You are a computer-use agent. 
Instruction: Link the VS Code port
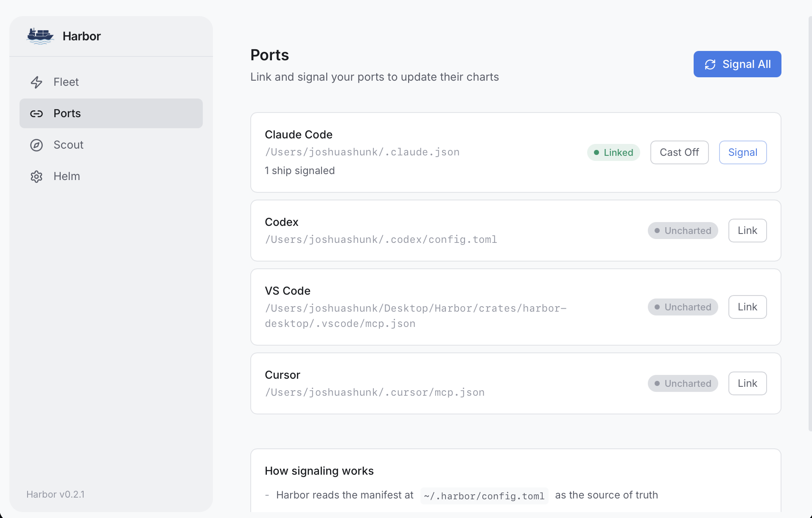point(747,307)
